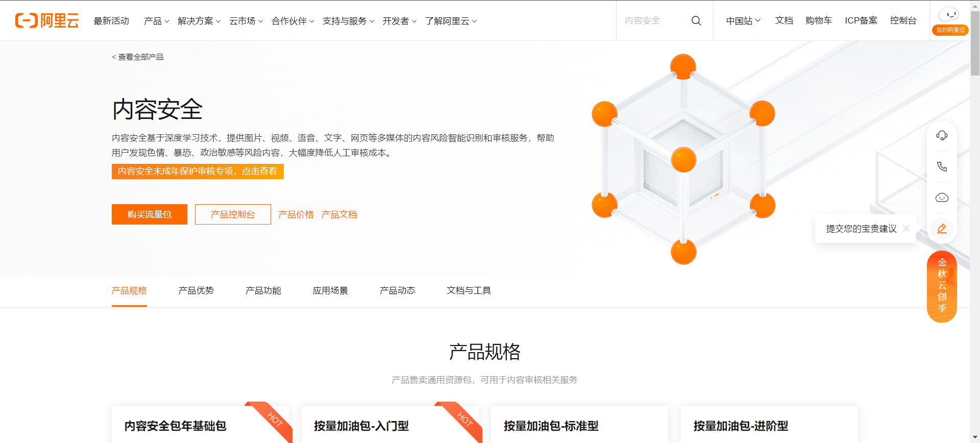Switch to the 产品优势 tab
The width and height of the screenshot is (980, 443).
196,290
